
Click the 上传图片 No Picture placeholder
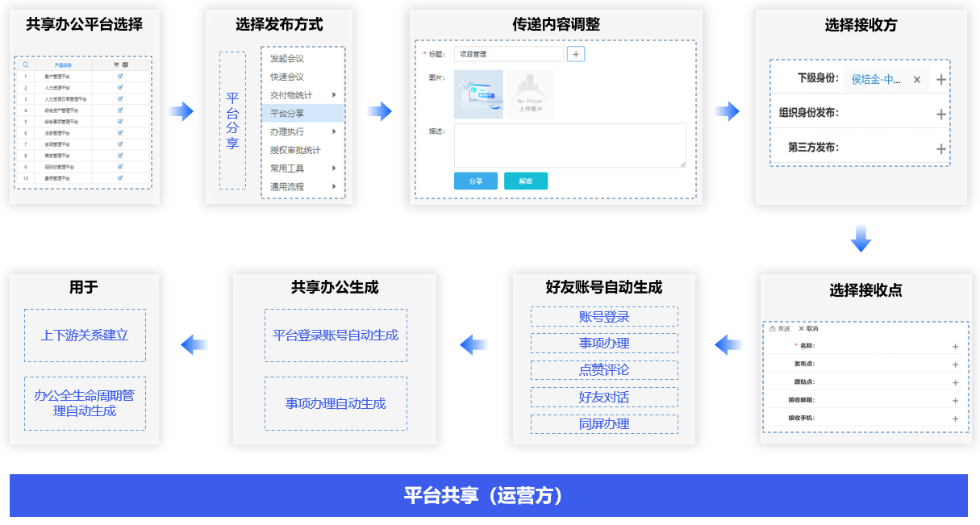530,94
